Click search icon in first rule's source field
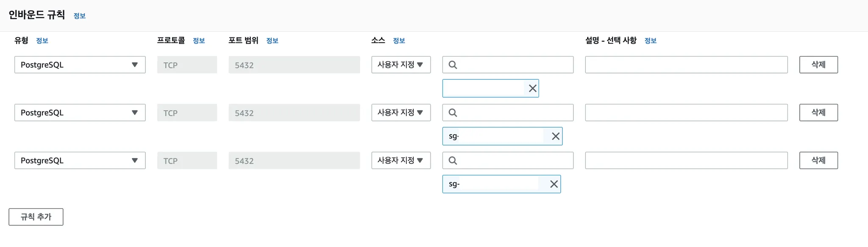Viewport: 868px width, 247px height. [453, 65]
